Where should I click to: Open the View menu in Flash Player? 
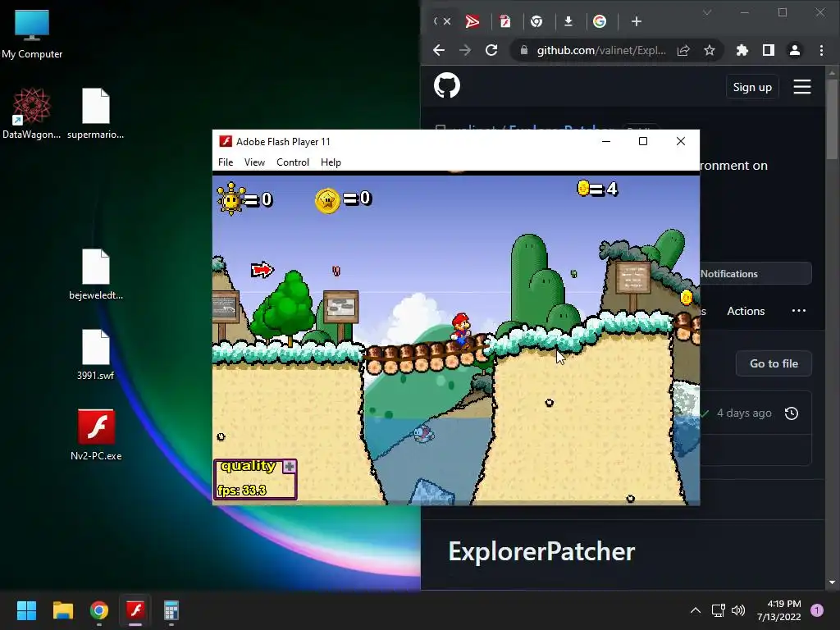[x=254, y=162]
